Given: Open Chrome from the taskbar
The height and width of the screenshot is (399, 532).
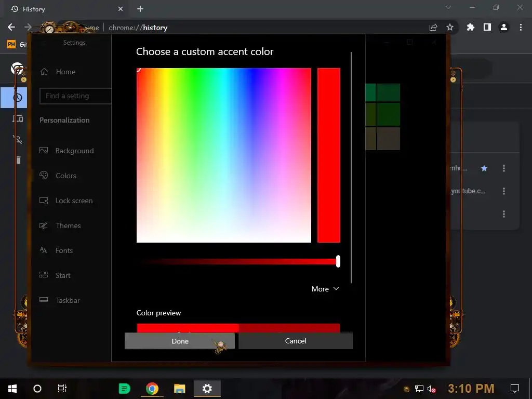Looking at the screenshot, I should pyautogui.click(x=152, y=389).
